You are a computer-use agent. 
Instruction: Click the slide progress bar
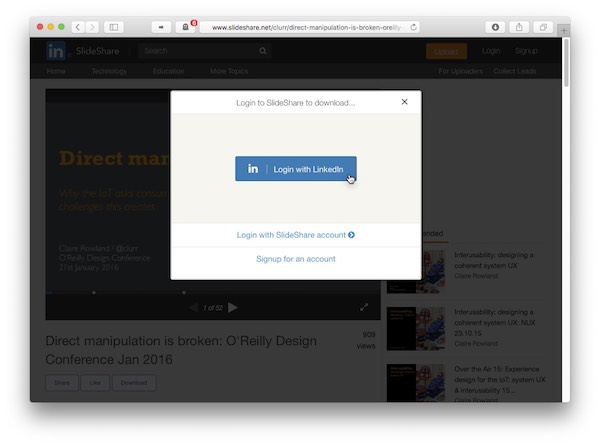[213, 293]
